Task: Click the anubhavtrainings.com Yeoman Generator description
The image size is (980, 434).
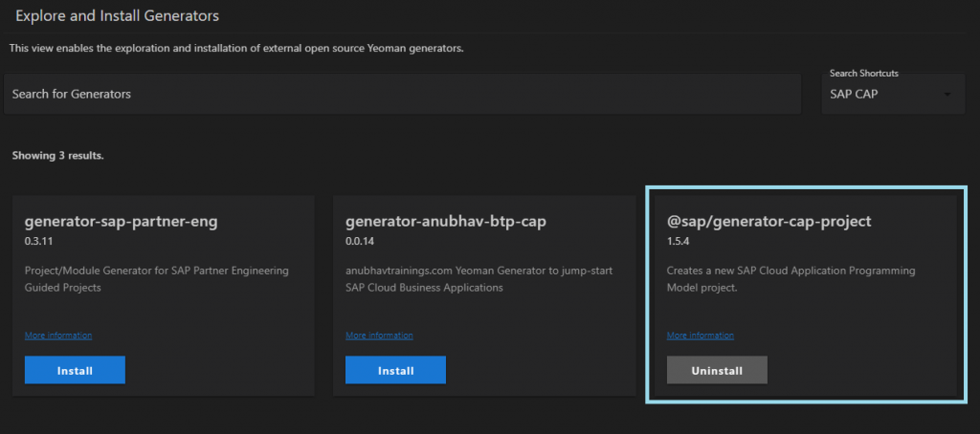Action: point(479,279)
